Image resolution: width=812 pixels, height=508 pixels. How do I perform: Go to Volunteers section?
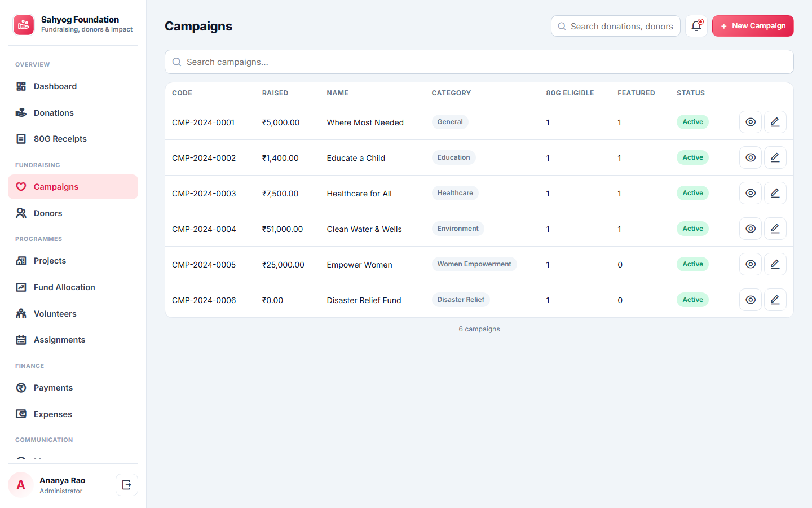coord(73,314)
